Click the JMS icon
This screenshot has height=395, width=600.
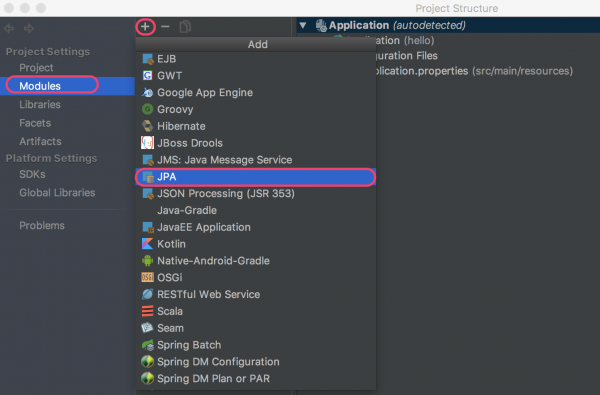click(x=148, y=160)
